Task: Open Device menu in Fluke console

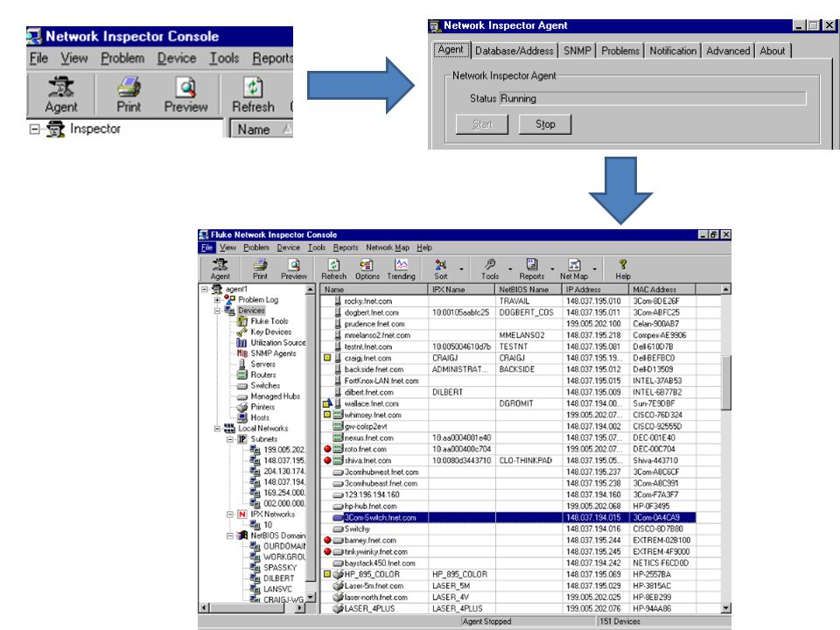Action: click(x=288, y=248)
